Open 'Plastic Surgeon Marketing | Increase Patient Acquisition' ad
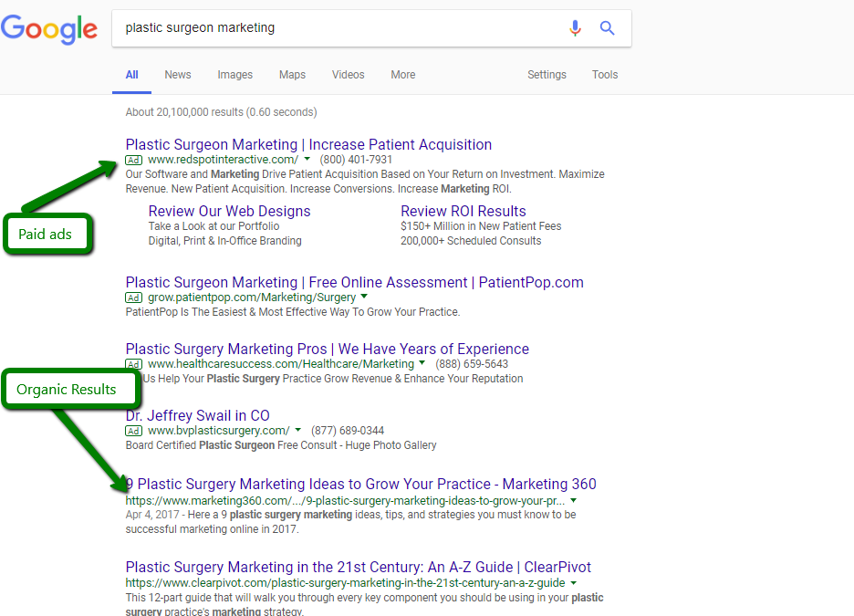 point(308,144)
